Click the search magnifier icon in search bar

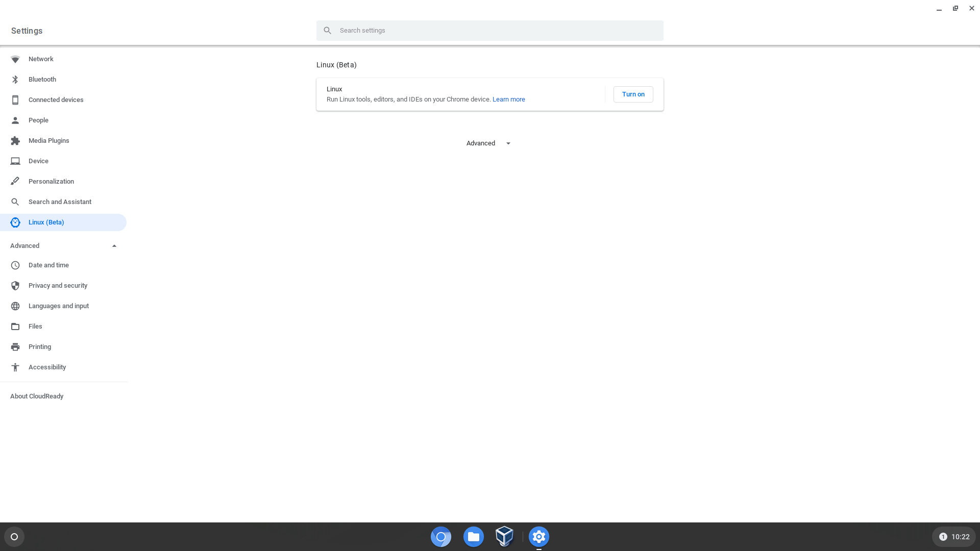(328, 31)
